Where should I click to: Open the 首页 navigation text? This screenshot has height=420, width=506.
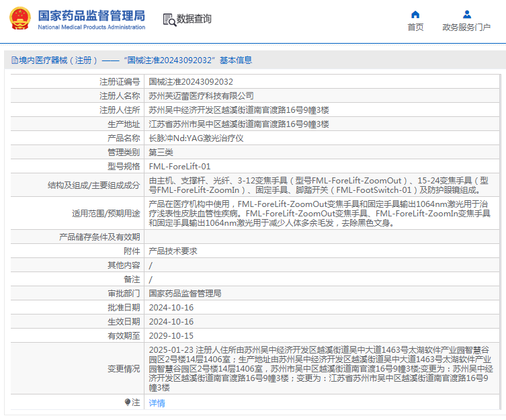pos(415,28)
